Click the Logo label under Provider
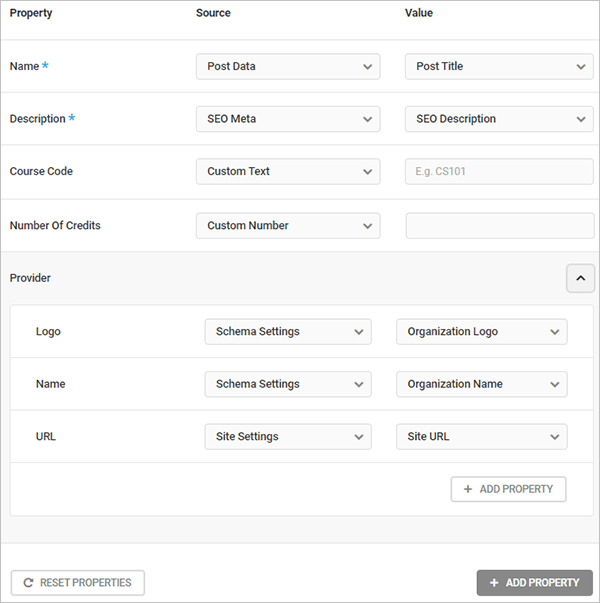Image resolution: width=600 pixels, height=603 pixels. click(48, 331)
